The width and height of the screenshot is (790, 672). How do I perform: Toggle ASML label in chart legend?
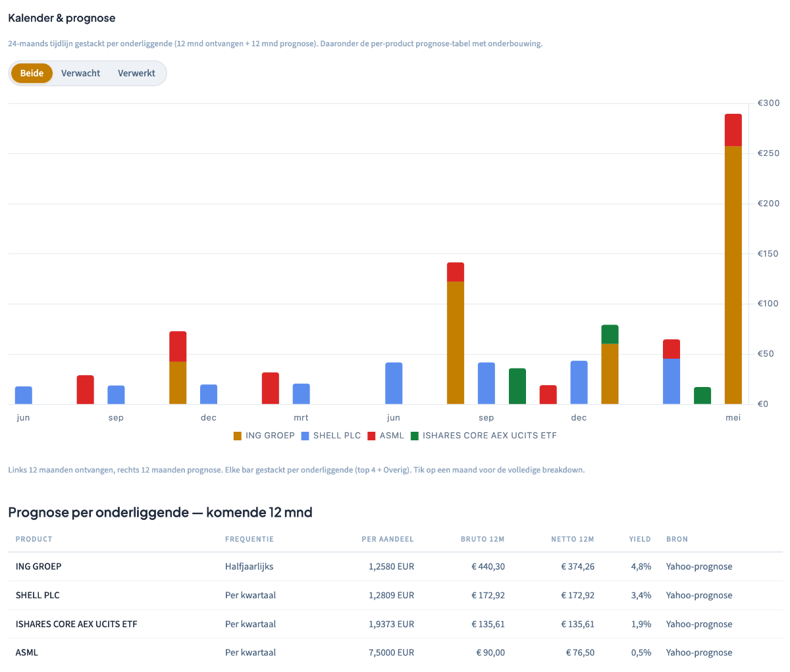click(392, 436)
